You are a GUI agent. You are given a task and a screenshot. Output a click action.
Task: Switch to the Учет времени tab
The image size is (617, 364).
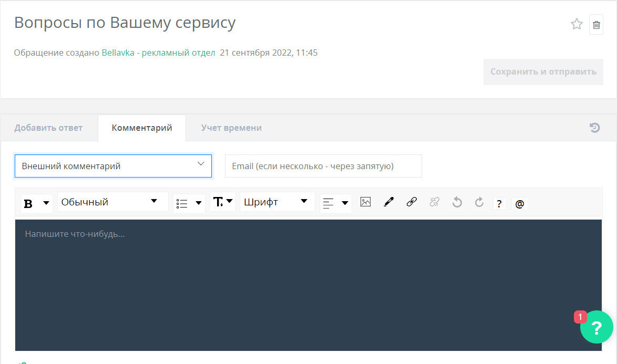(231, 127)
